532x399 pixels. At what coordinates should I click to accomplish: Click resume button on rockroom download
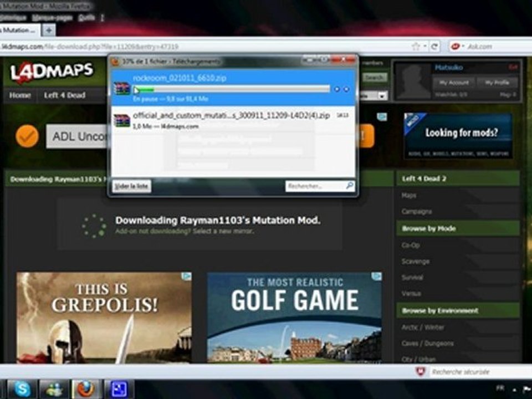click(x=336, y=89)
